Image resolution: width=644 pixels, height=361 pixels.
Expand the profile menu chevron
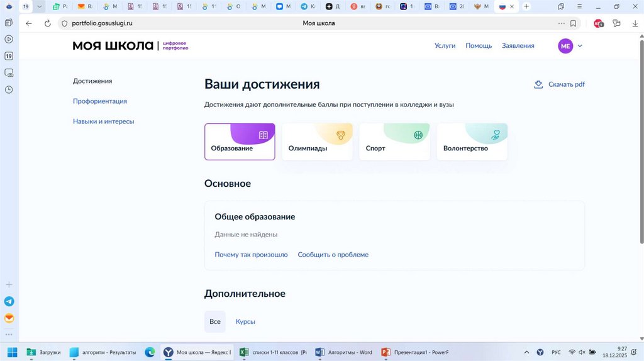580,46
